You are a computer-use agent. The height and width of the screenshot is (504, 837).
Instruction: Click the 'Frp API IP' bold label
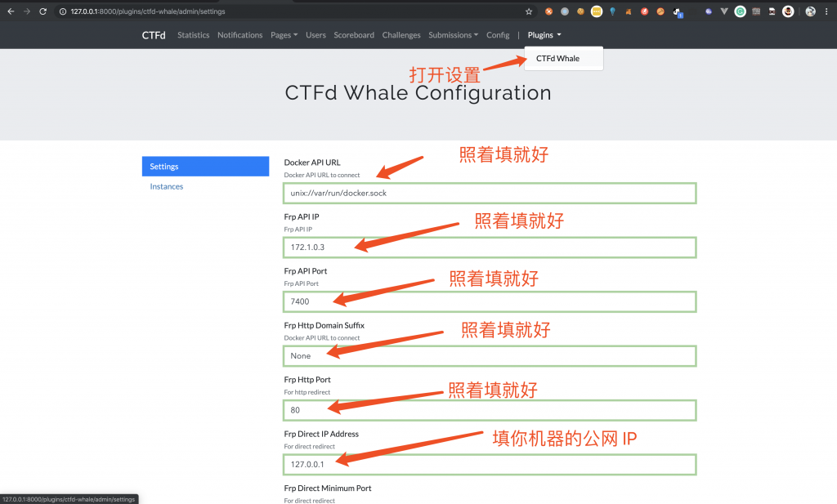[x=302, y=217]
